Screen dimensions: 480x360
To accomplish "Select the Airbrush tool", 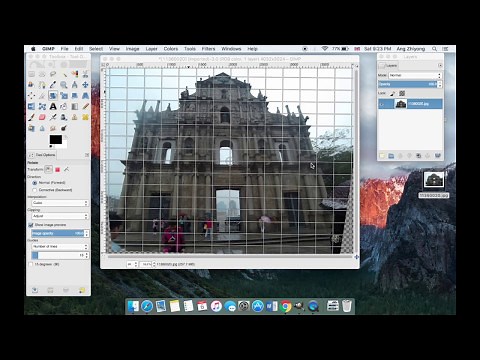I will tap(53, 117).
